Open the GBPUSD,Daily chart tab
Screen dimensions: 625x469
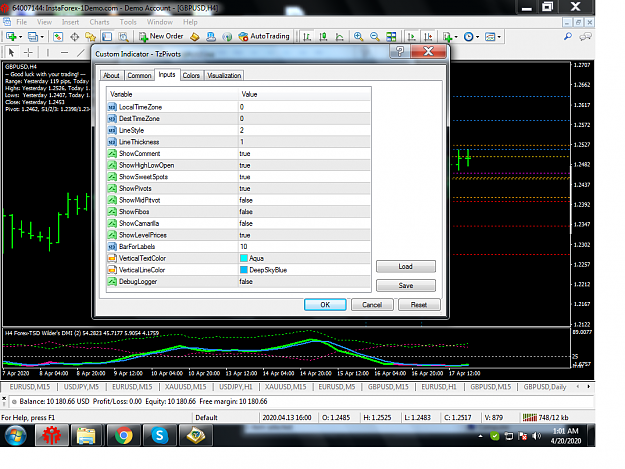coord(544,387)
